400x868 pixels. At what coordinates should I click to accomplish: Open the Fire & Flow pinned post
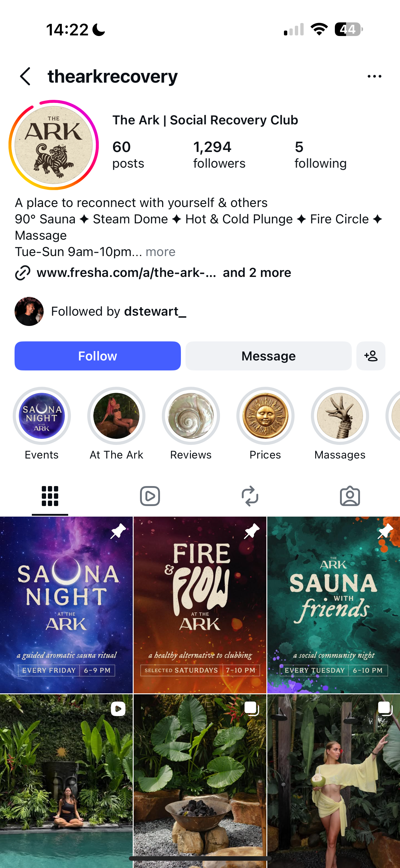click(x=200, y=604)
